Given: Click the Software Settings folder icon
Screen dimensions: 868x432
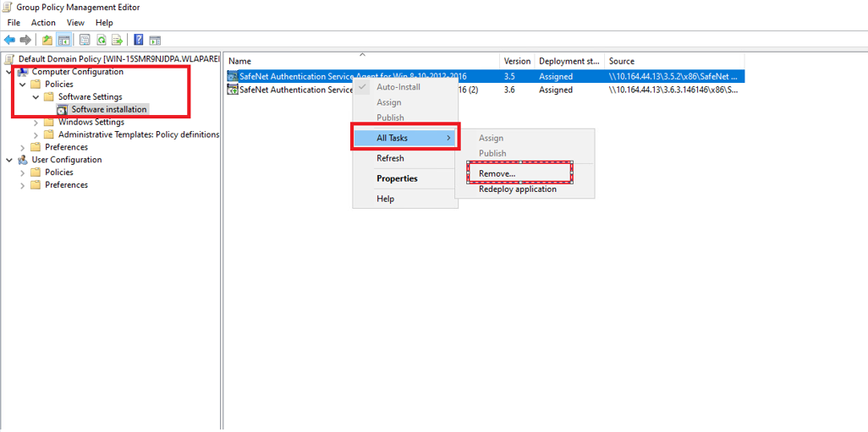Looking at the screenshot, I should point(49,97).
